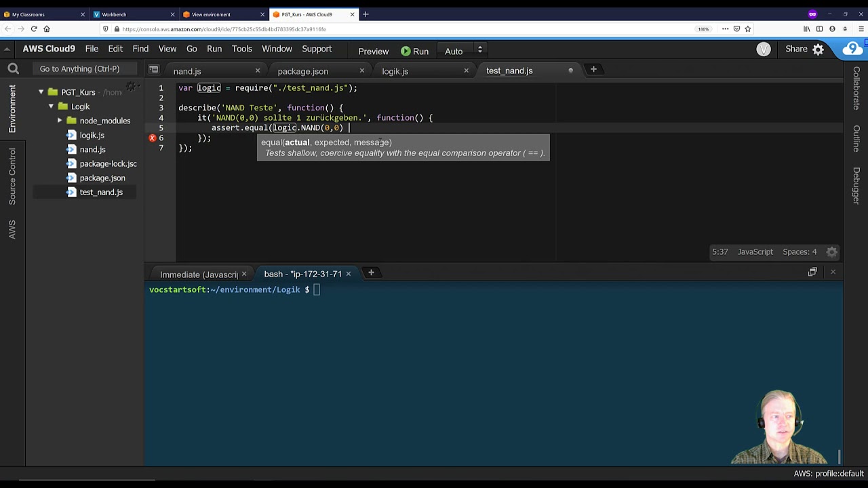This screenshot has height=488, width=868.
Task: Click the user avatar V icon
Action: [x=764, y=49]
